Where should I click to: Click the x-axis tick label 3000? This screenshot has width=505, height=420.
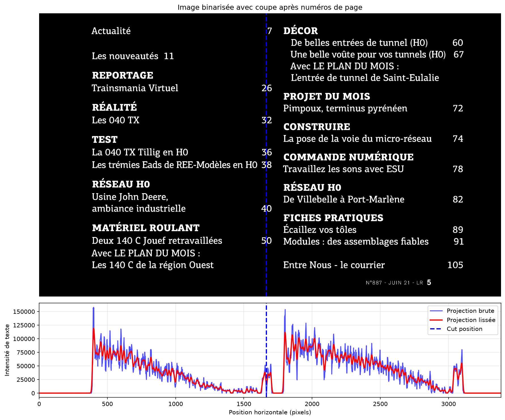click(449, 404)
